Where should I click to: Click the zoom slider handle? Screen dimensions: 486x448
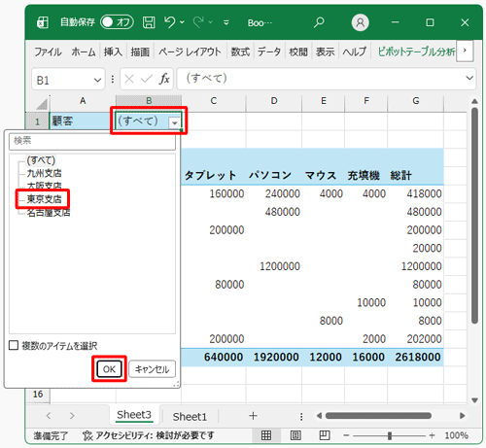click(x=390, y=435)
